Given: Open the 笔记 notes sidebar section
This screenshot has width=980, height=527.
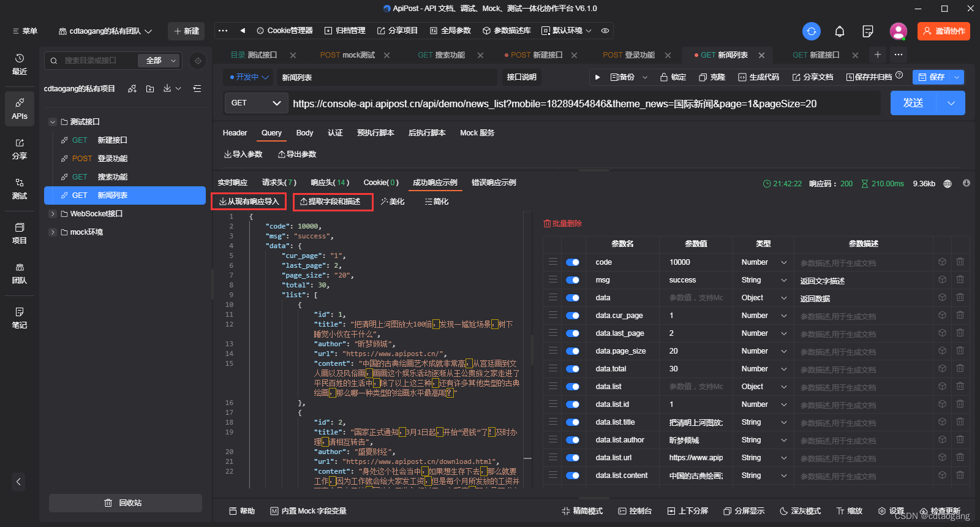Looking at the screenshot, I should [x=20, y=318].
